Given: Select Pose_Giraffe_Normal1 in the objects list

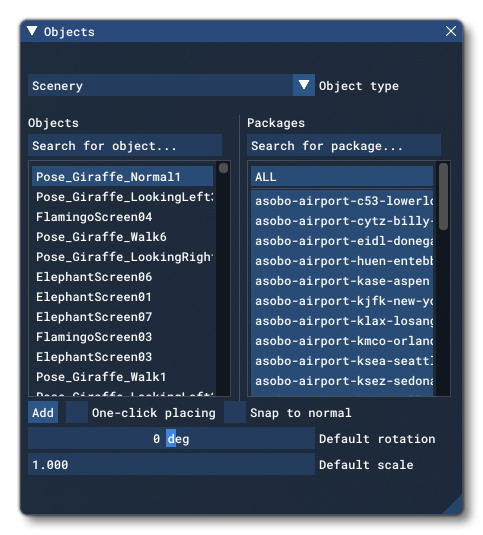Looking at the screenshot, I should coord(122,176).
